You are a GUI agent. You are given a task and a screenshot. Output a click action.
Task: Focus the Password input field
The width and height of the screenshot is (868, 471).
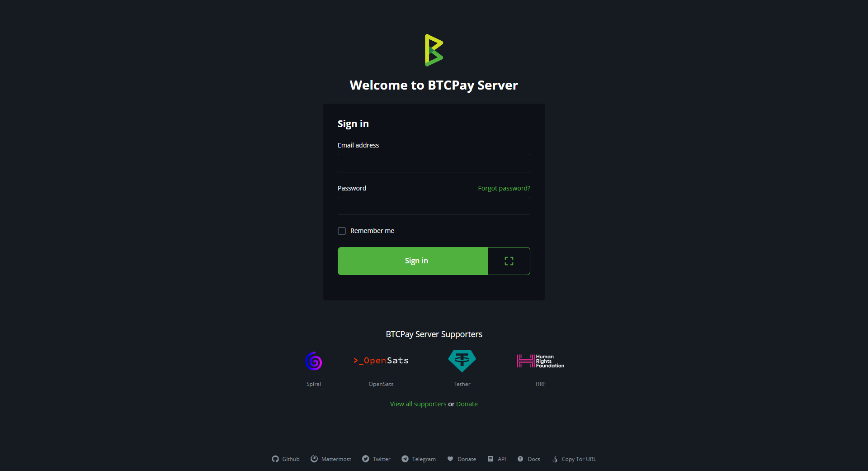click(434, 206)
